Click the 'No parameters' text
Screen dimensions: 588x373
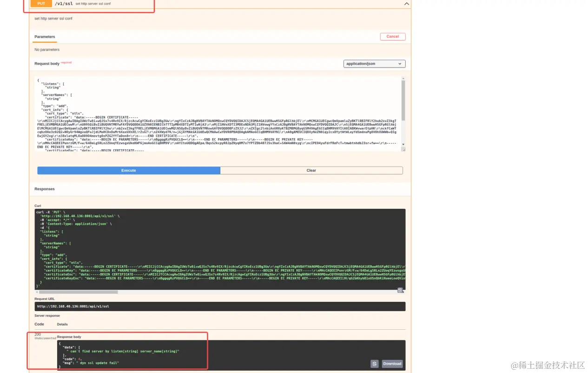click(47, 50)
